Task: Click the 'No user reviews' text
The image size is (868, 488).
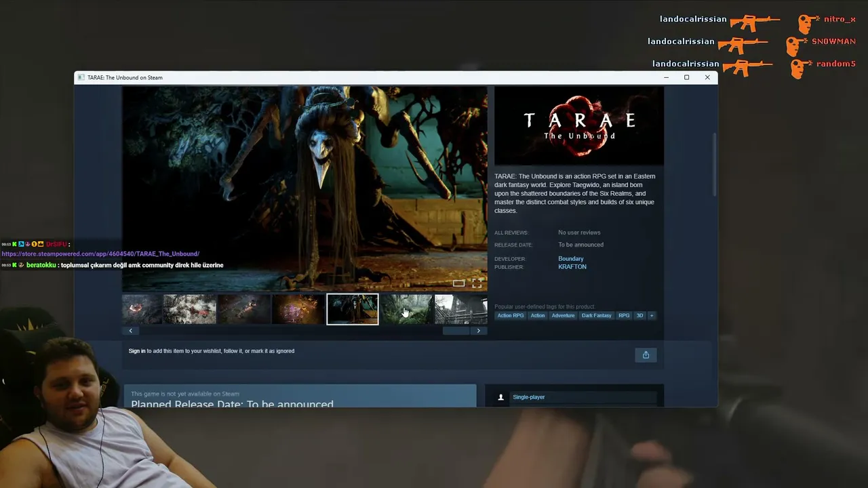Action: [579, 232]
